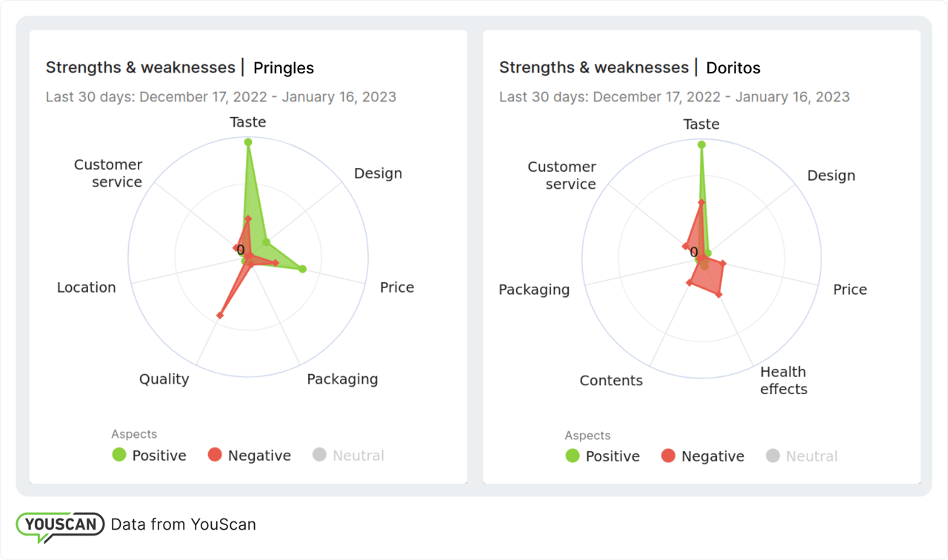Select the Health effects label on Doritos chart

[x=784, y=380]
